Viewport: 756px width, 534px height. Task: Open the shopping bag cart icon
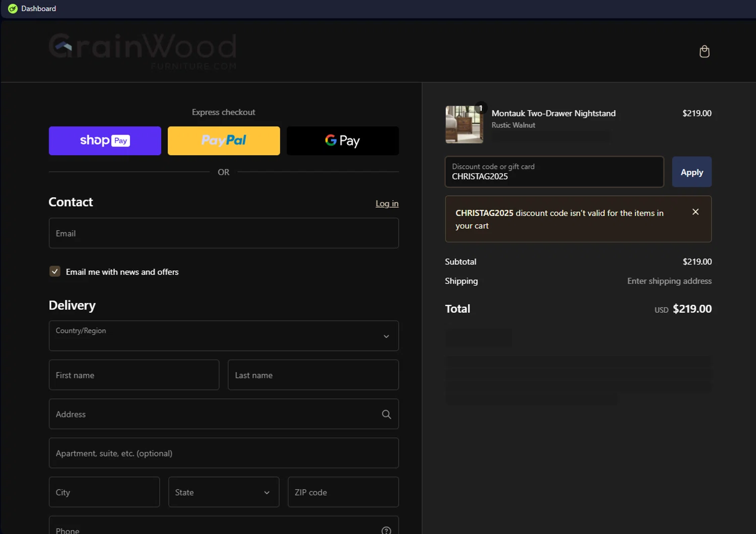705,51
